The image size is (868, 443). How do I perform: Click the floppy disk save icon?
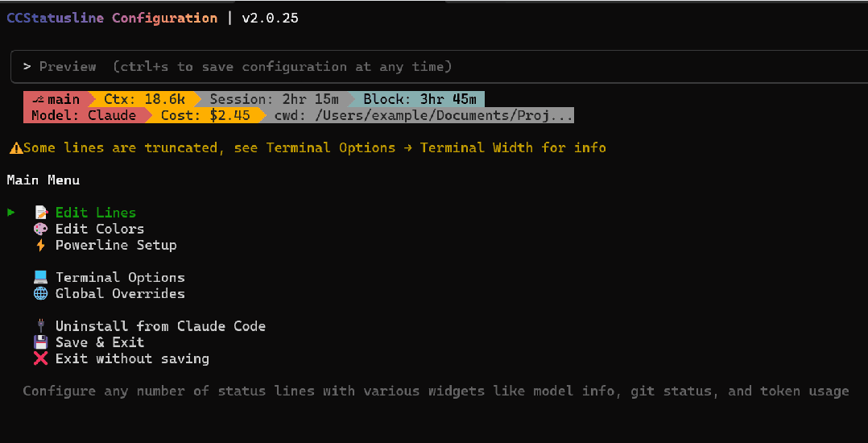(40, 342)
